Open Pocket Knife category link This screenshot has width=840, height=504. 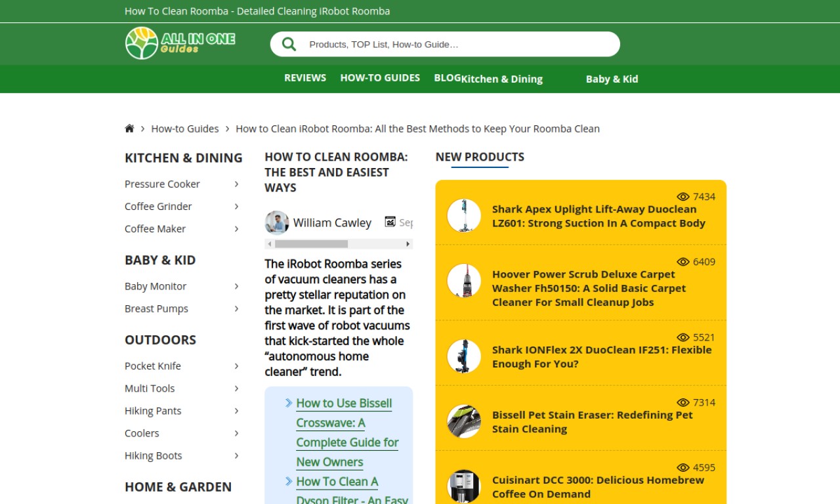[153, 366]
